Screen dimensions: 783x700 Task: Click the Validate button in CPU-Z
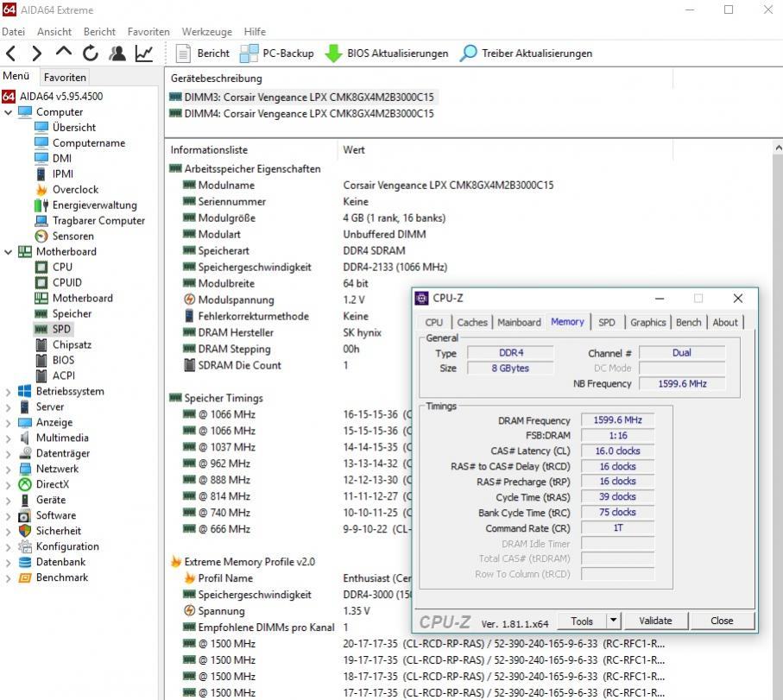point(655,621)
